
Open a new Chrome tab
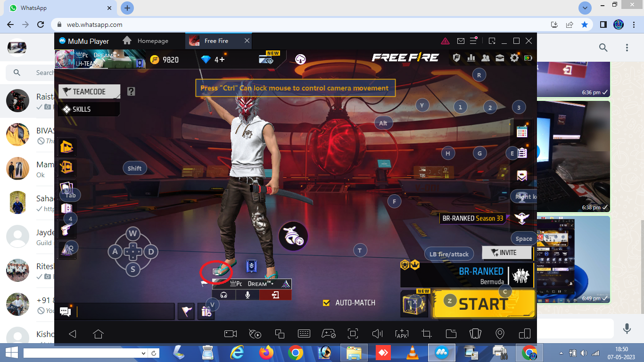click(x=127, y=8)
